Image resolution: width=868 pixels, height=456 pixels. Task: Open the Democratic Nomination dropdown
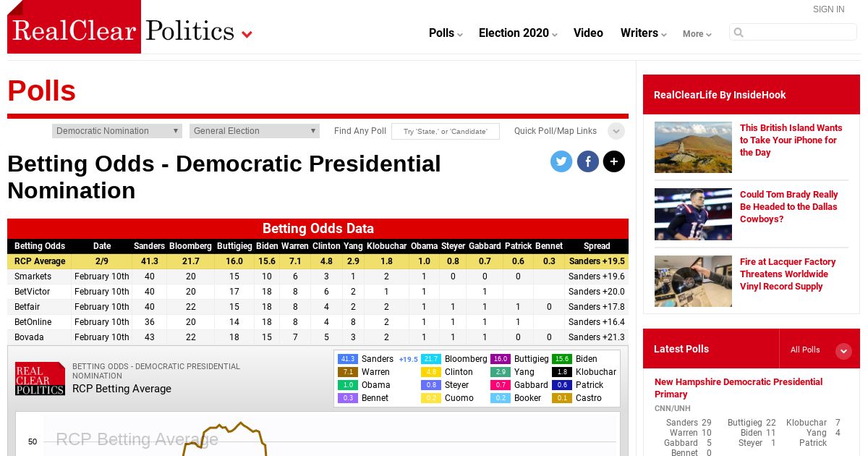point(117,131)
